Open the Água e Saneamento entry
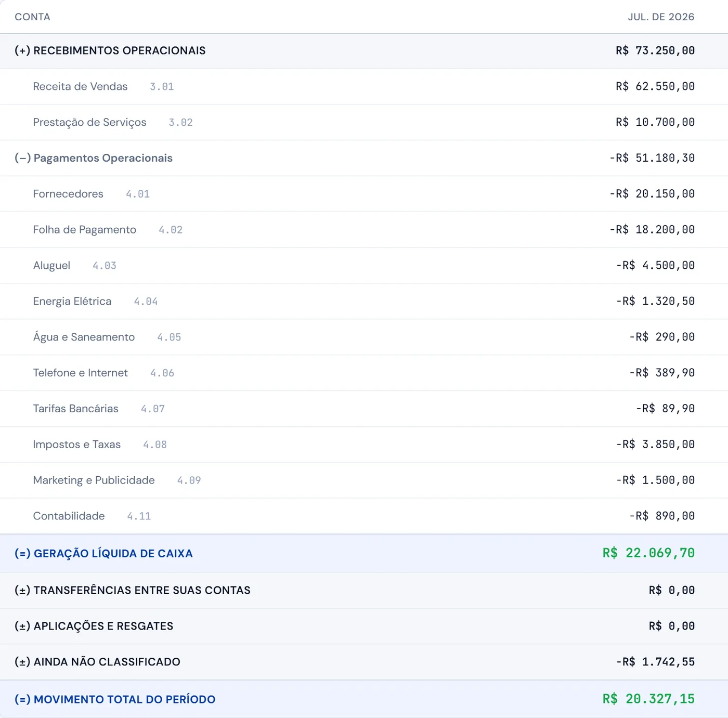The image size is (728, 718). tap(364, 337)
